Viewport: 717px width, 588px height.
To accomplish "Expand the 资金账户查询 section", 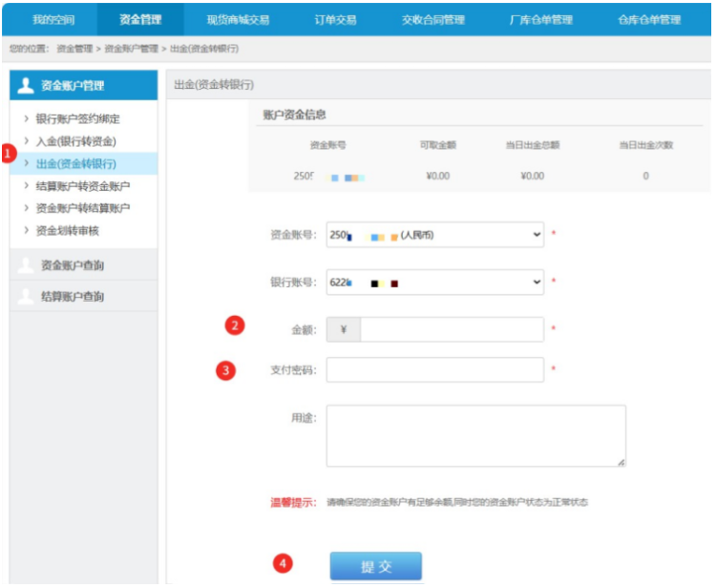I will (73, 265).
